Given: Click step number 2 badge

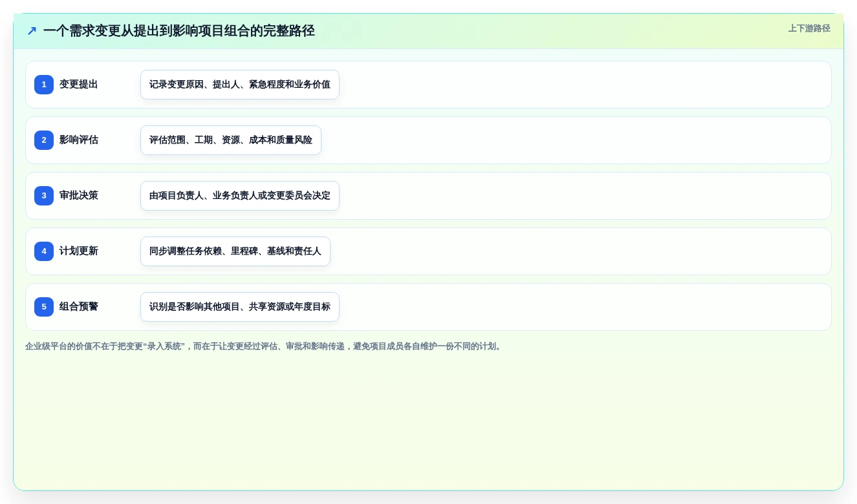Looking at the screenshot, I should pos(44,140).
